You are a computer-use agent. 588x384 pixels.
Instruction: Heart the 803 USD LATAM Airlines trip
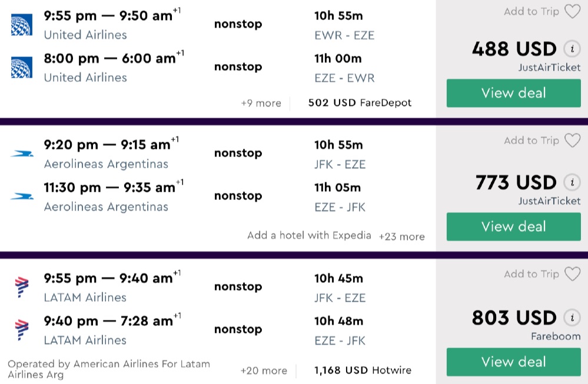pyautogui.click(x=572, y=274)
